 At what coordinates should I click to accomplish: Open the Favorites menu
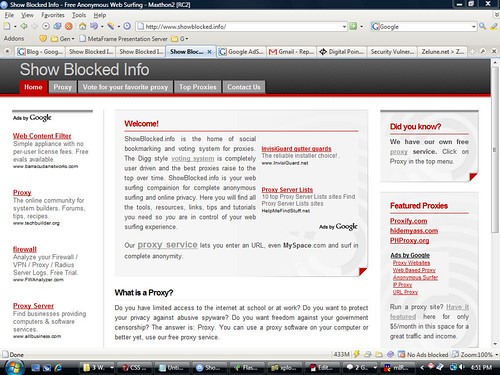pos(53,15)
